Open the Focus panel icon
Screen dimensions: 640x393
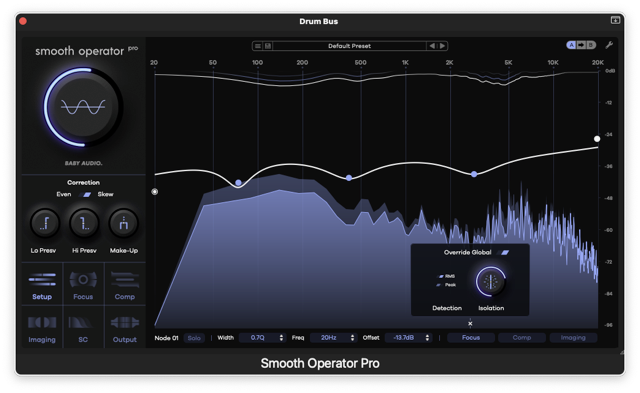tap(83, 284)
